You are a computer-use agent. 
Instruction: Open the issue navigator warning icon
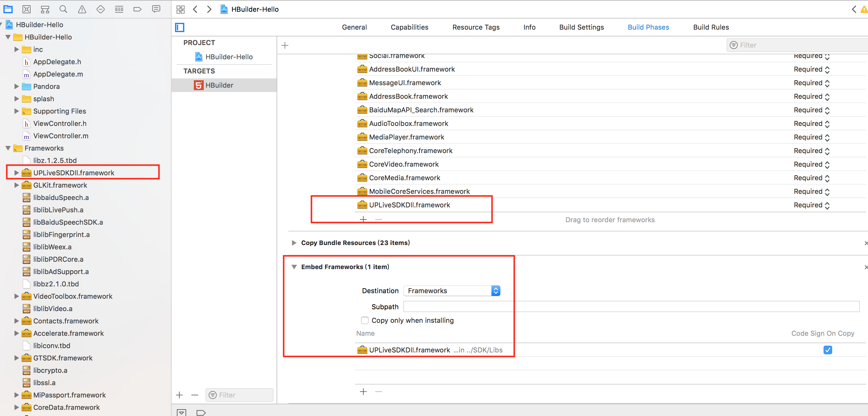[x=82, y=9]
